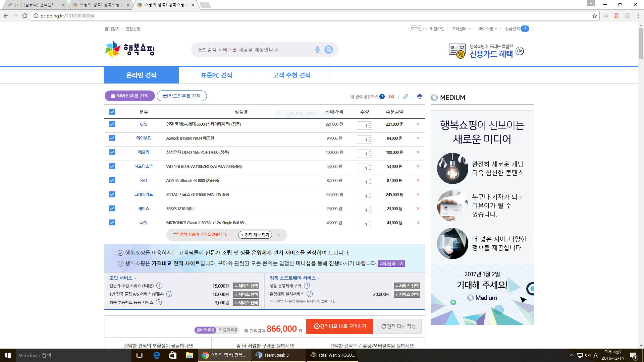Click the 견적 다시 작성 button
644x362 pixels.
coord(398,326)
